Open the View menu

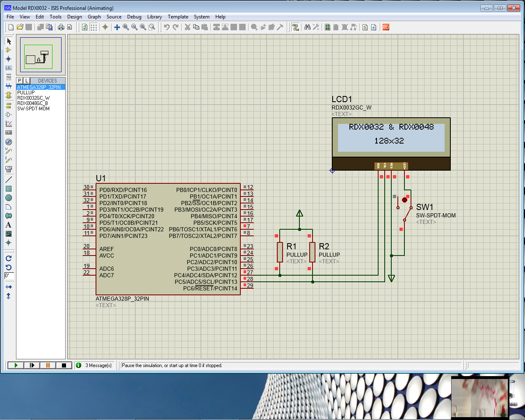tap(25, 17)
